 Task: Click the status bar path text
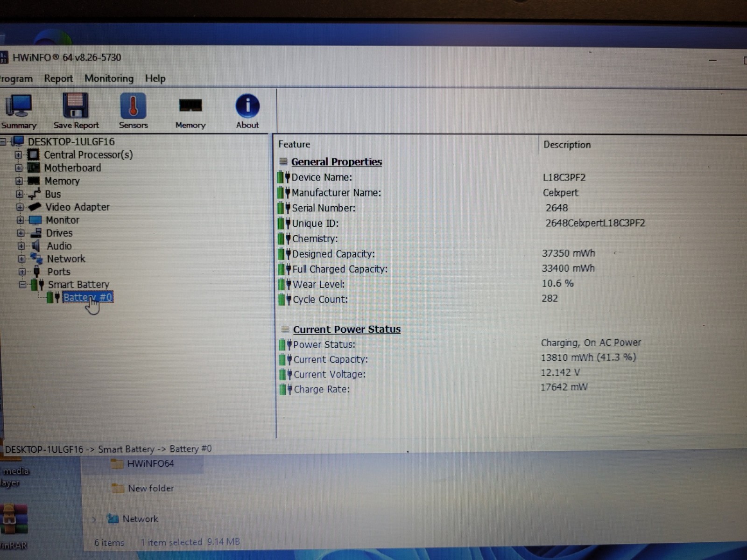(x=108, y=449)
